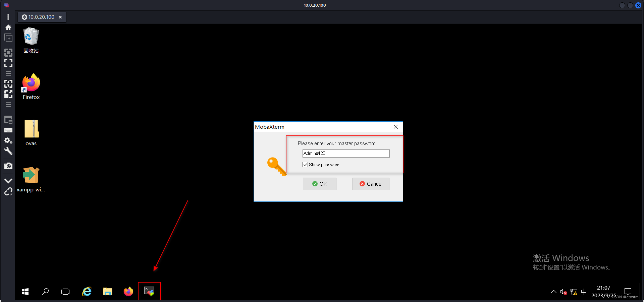Uncheck the Show password checkbox
This screenshot has width=644, height=302.
point(305,165)
